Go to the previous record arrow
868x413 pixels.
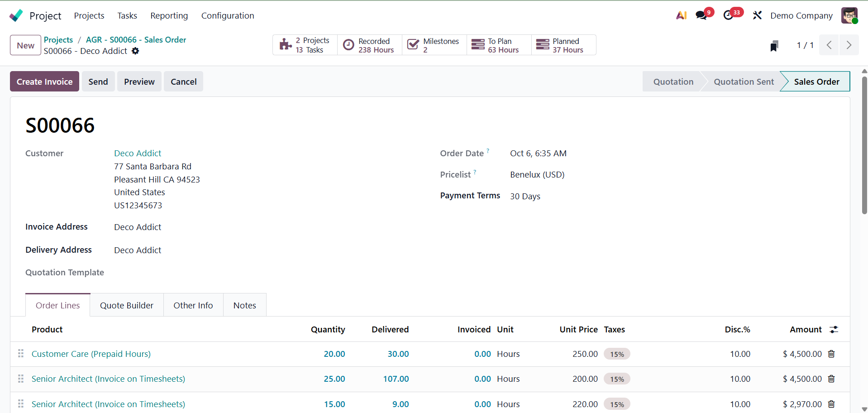tap(829, 45)
